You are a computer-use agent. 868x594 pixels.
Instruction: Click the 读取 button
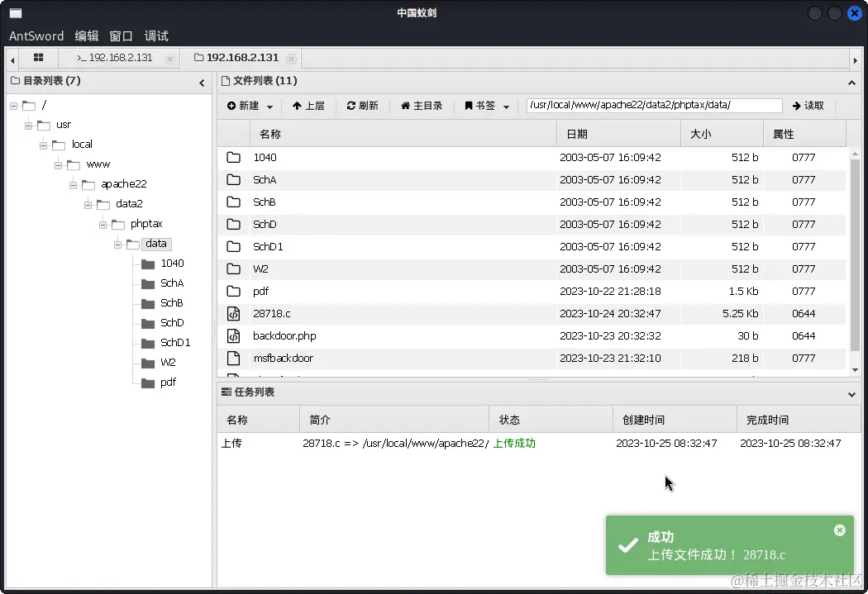[x=808, y=106]
